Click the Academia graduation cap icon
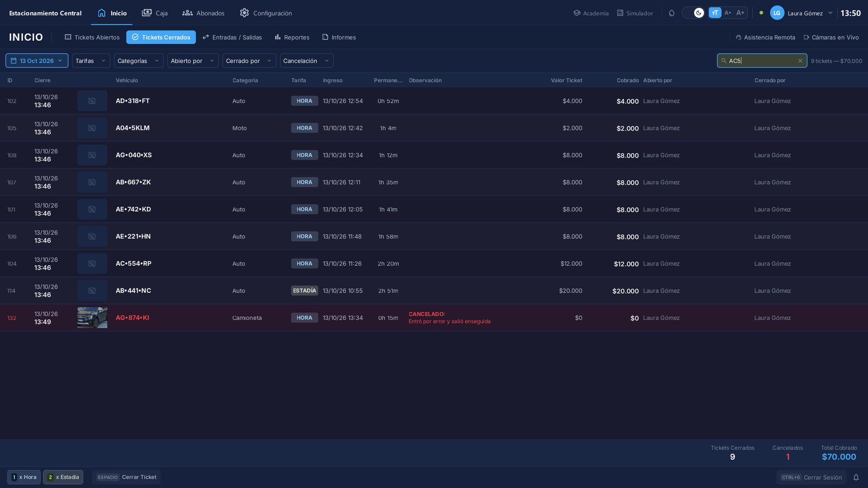The width and height of the screenshot is (868, 488). (577, 13)
